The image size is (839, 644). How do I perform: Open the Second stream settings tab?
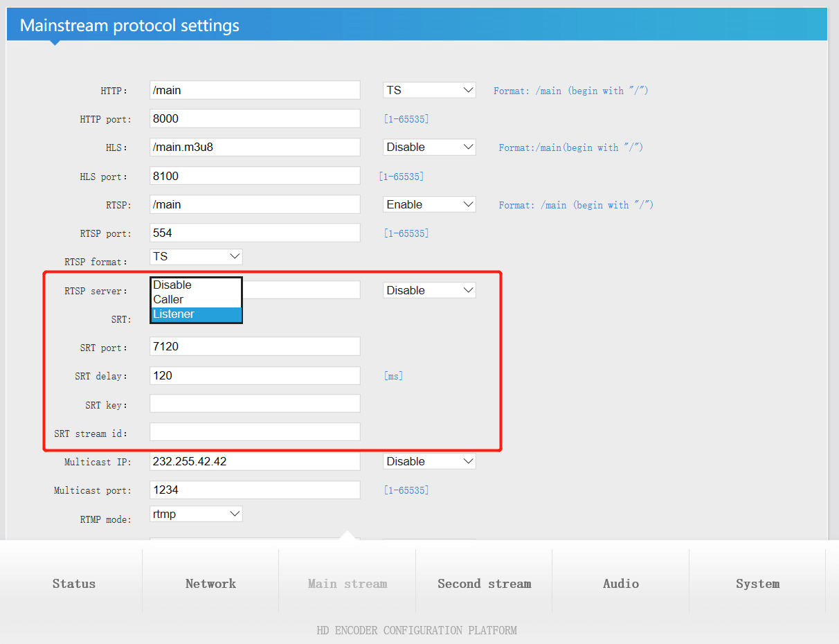484,584
